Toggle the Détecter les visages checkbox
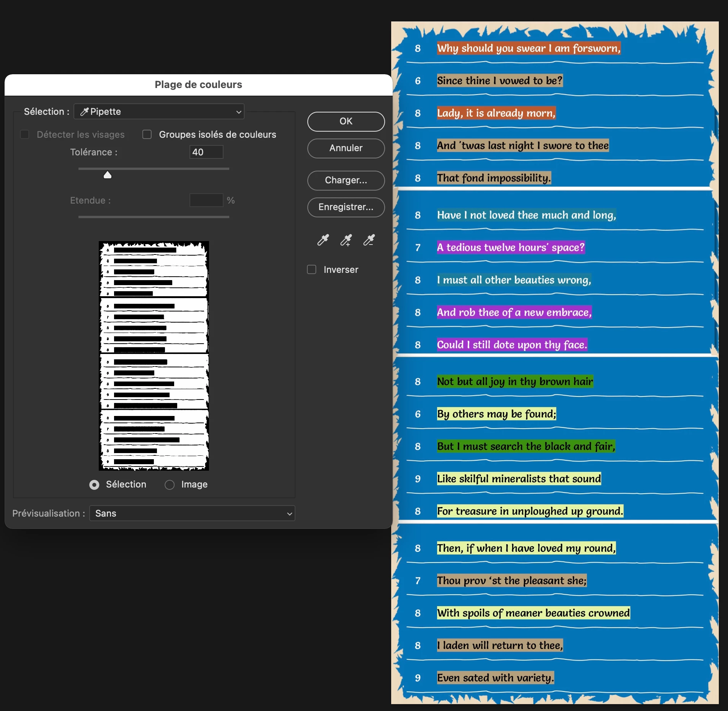The image size is (728, 711). (x=24, y=134)
